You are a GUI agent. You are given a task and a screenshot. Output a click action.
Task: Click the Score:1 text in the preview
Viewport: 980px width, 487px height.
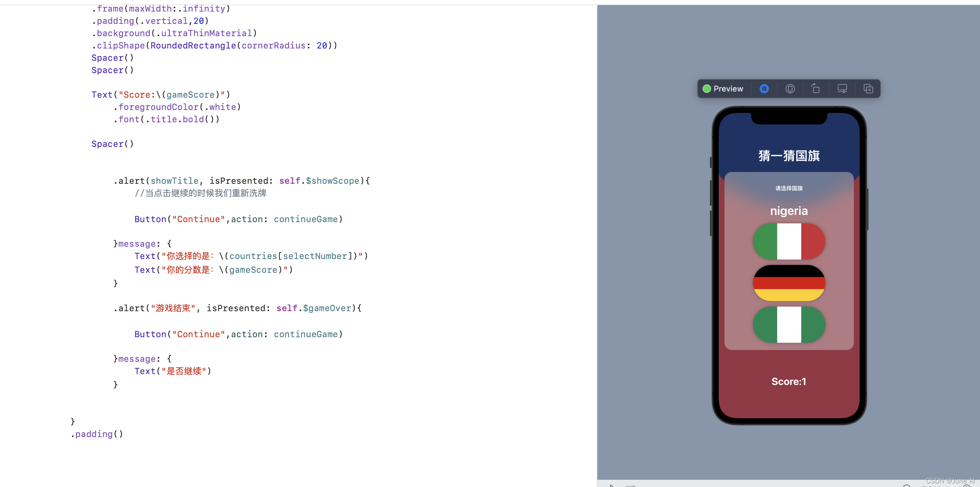pos(788,381)
